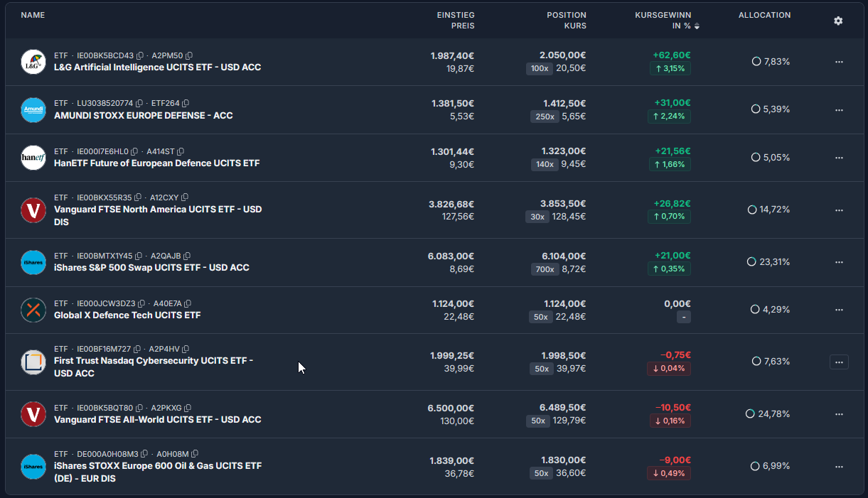Open HanETF Future of European Defence ETF
Viewport: 868px width, 498px height.
[156, 163]
